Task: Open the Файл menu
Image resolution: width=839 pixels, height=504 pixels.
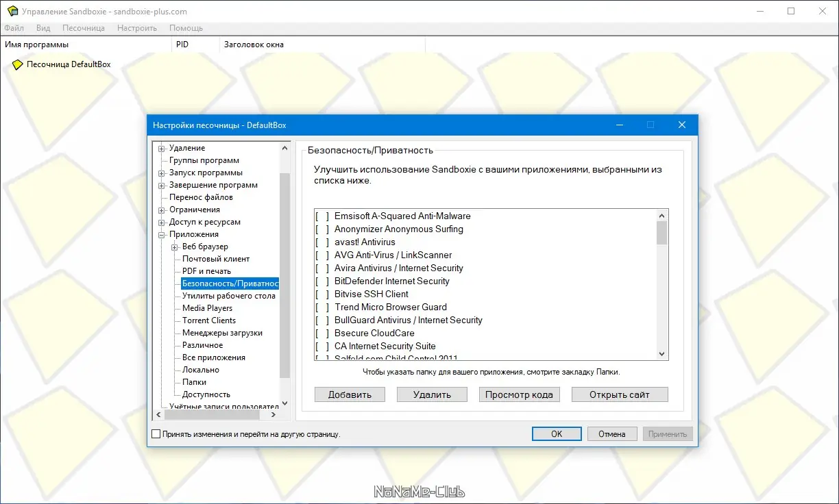Action: point(14,28)
